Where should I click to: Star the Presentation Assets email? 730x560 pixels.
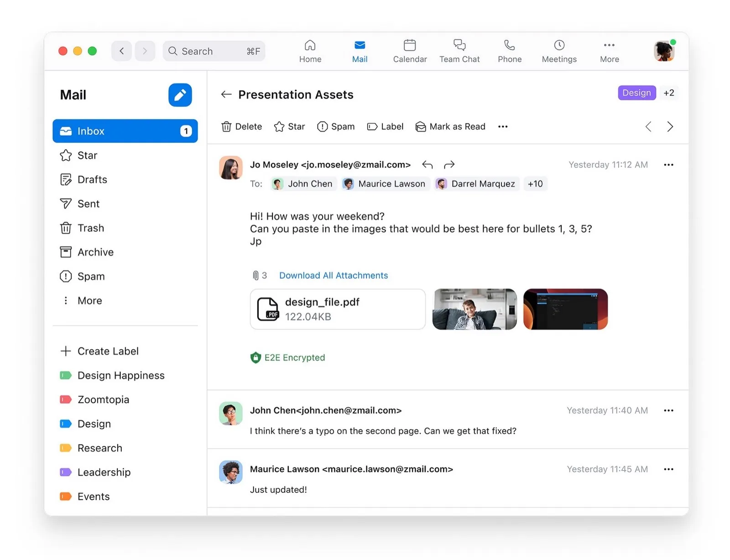pyautogui.click(x=289, y=126)
